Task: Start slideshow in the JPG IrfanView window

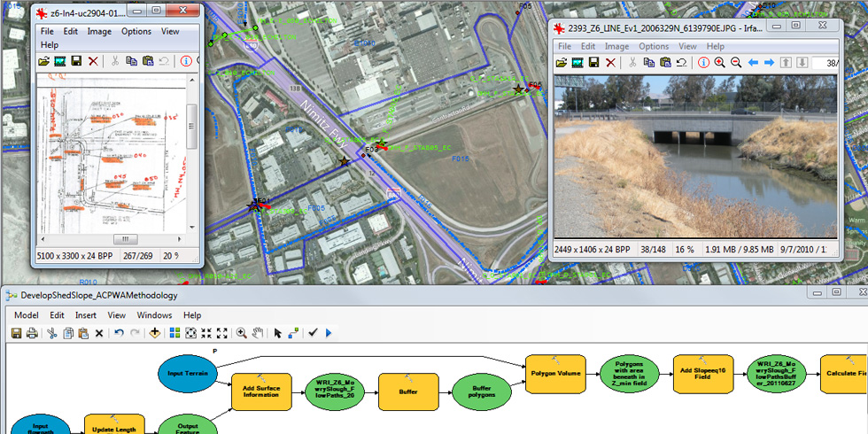Action: click(577, 63)
